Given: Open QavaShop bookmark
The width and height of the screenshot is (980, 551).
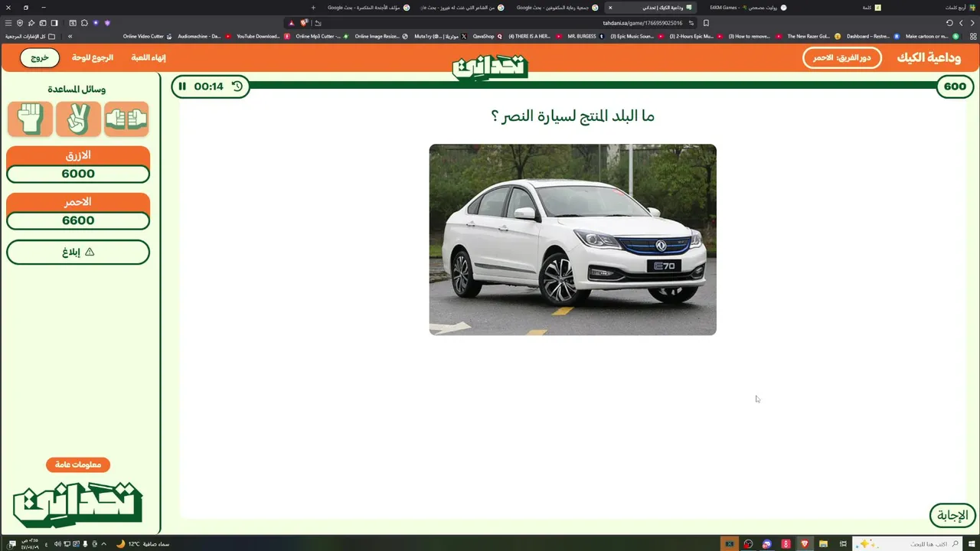Looking at the screenshot, I should (x=488, y=36).
